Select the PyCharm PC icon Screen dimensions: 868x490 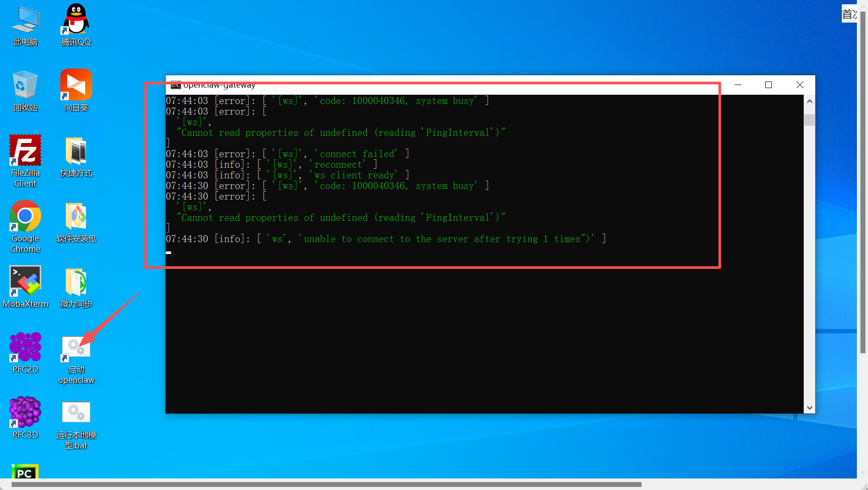pos(25,472)
